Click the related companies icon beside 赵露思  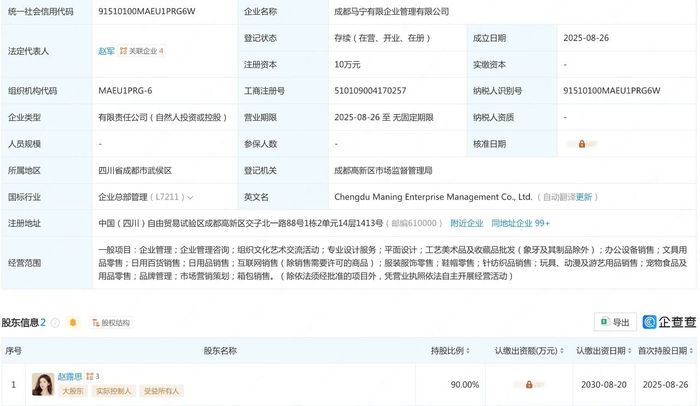(x=90, y=377)
